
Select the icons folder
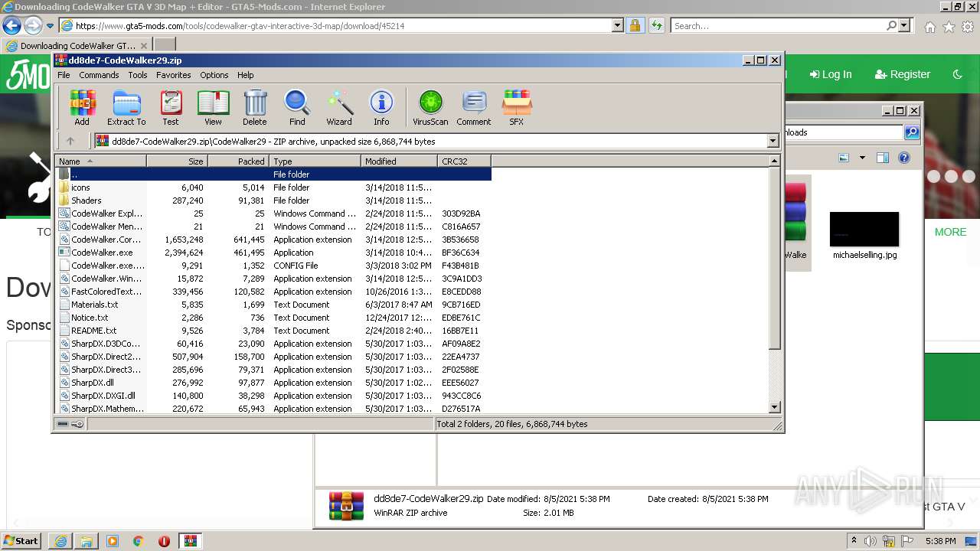pos(273,187)
